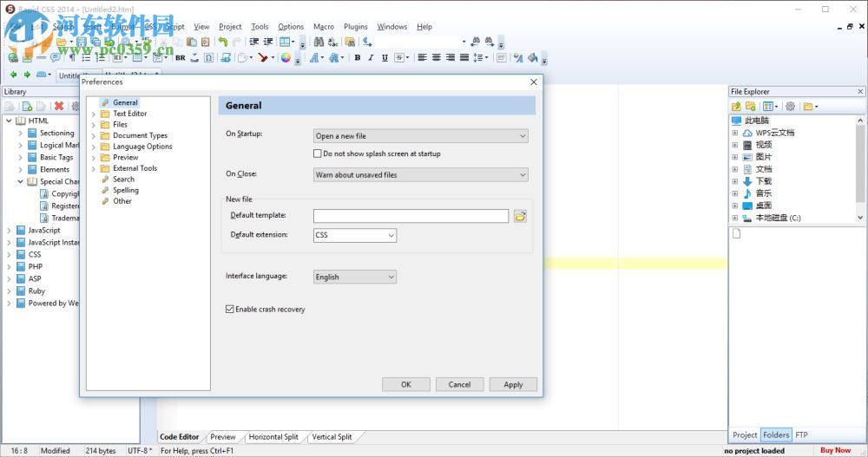Click the Buy Now link
This screenshot has width=868, height=457.
pos(835,450)
